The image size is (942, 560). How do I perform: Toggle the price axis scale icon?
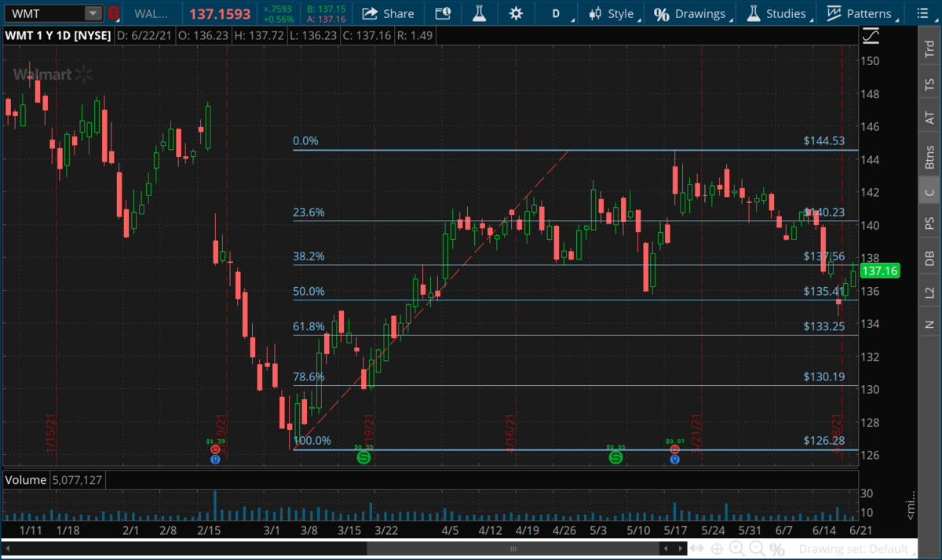(x=870, y=36)
